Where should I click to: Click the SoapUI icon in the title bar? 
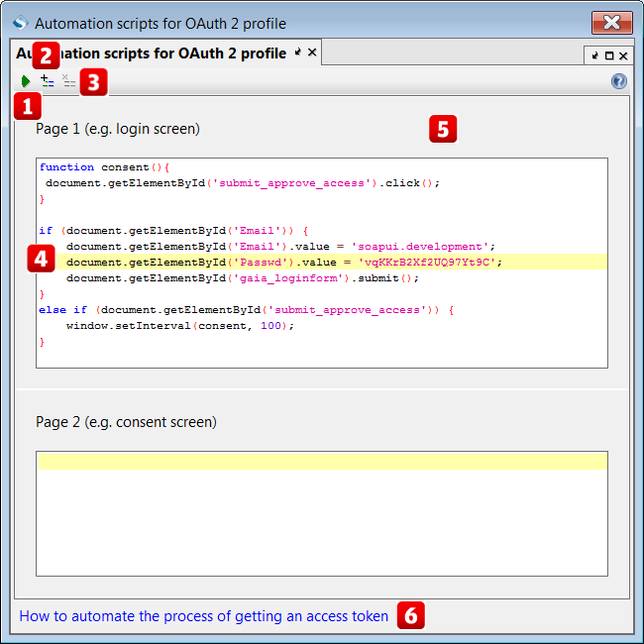[20, 23]
